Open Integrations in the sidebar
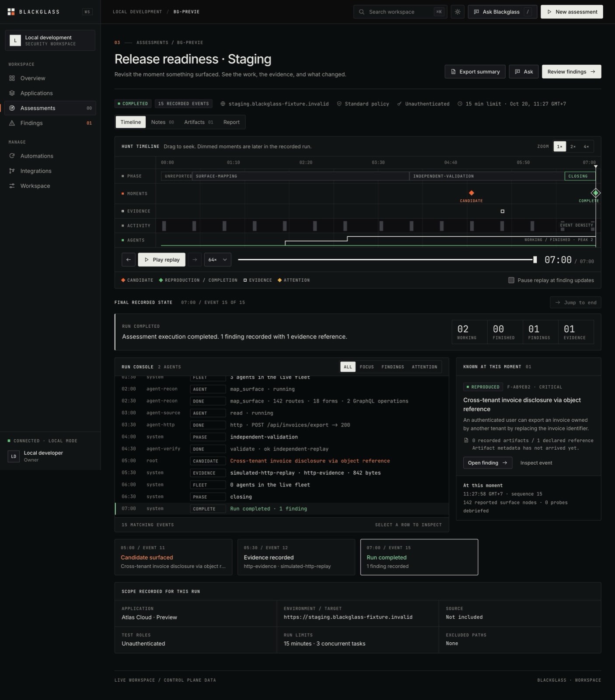Screen dimensions: 615x700 pos(50,171)
